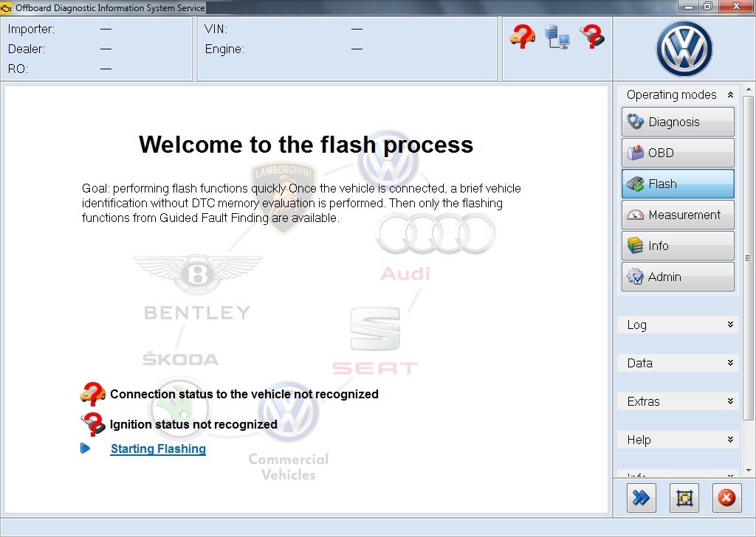Click the sidebar vertical scrollbar thumb
The image size is (756, 537).
[x=749, y=257]
